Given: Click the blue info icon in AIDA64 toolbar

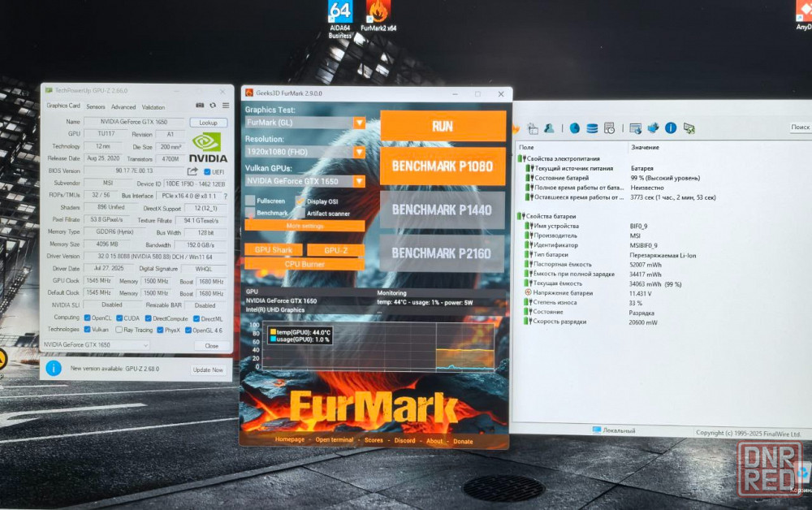Looking at the screenshot, I should click(671, 128).
